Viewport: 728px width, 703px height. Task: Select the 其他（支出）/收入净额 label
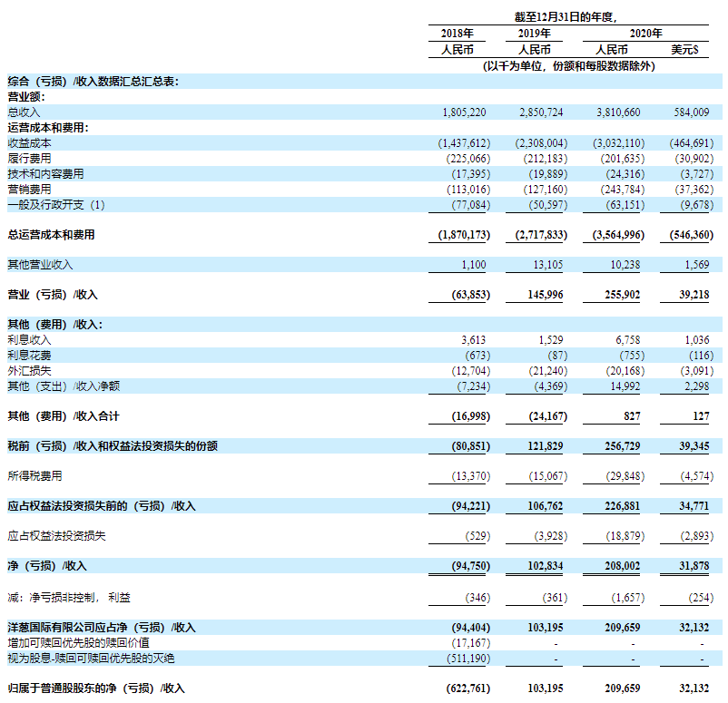[x=64, y=386]
